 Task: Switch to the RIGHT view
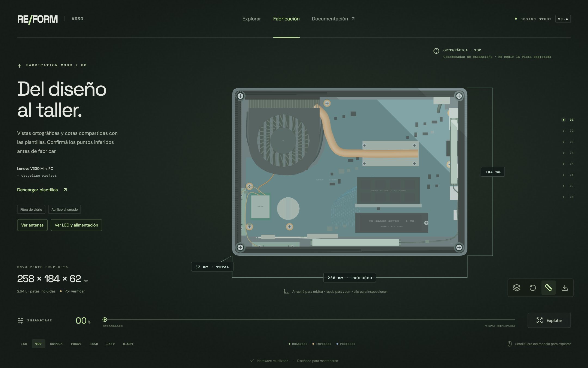[128, 344]
